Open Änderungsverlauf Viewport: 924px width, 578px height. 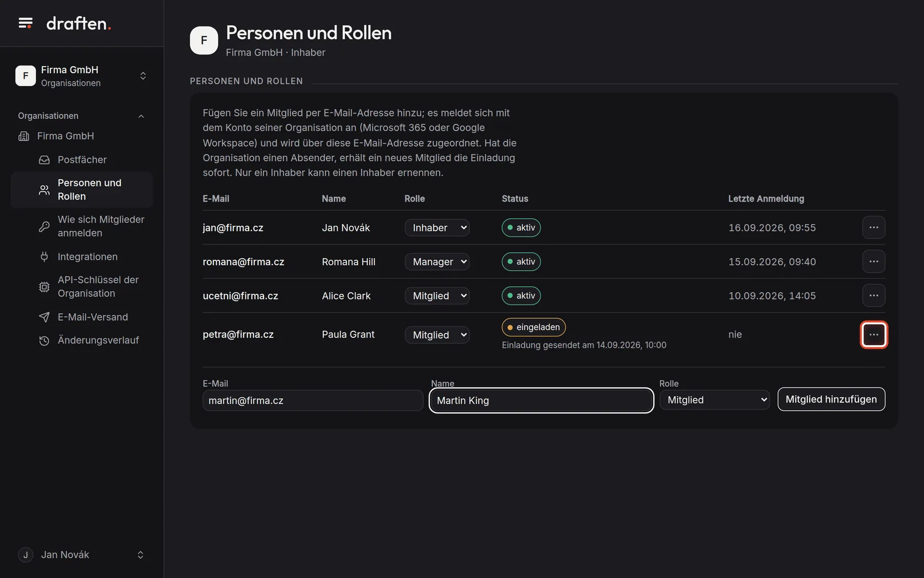[x=98, y=340]
